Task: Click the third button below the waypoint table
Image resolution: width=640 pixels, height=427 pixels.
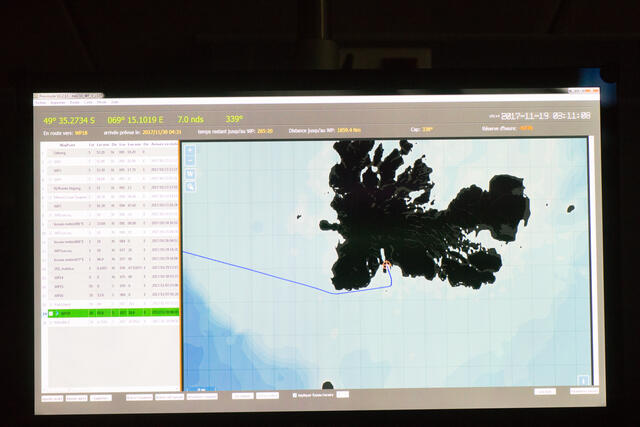Action: tap(101, 397)
